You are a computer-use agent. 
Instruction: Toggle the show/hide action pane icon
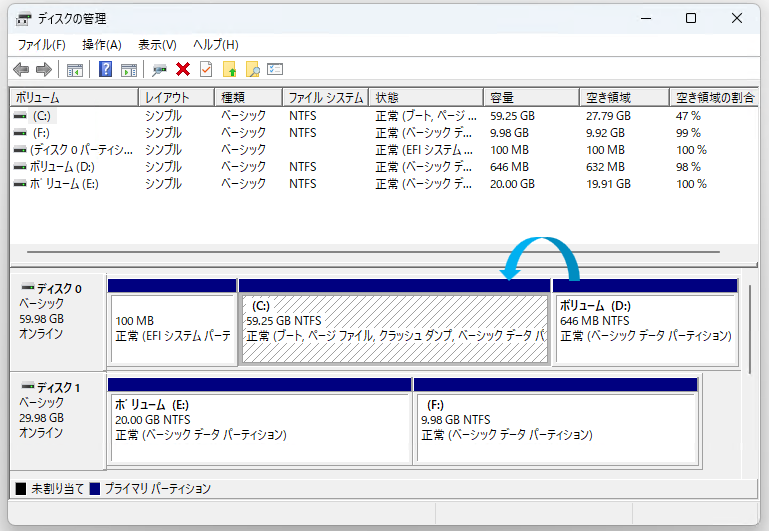pos(129,70)
